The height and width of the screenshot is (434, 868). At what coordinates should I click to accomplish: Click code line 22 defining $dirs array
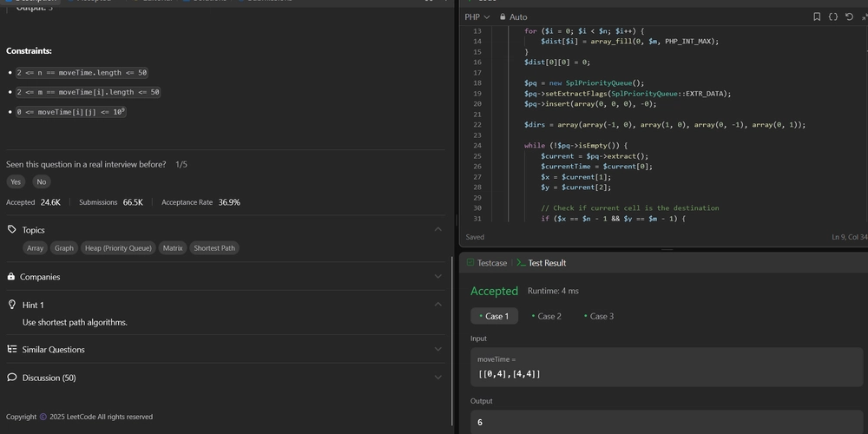point(665,124)
